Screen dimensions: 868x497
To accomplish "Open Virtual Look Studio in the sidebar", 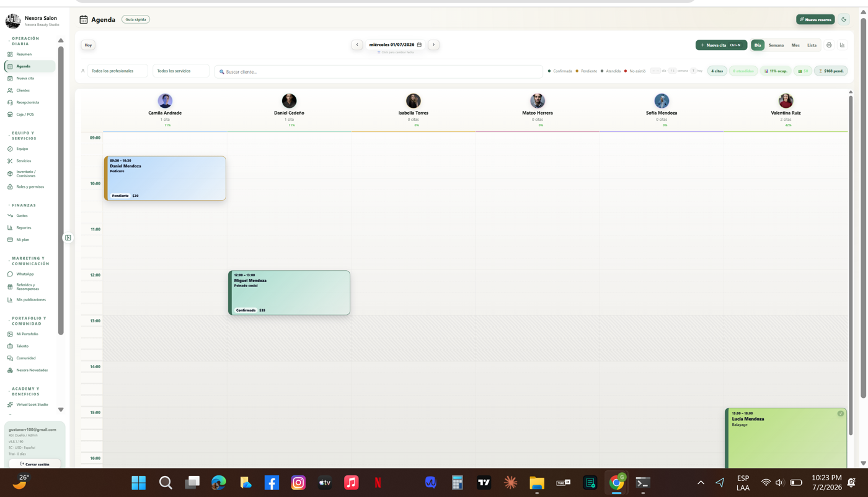I will (x=30, y=405).
